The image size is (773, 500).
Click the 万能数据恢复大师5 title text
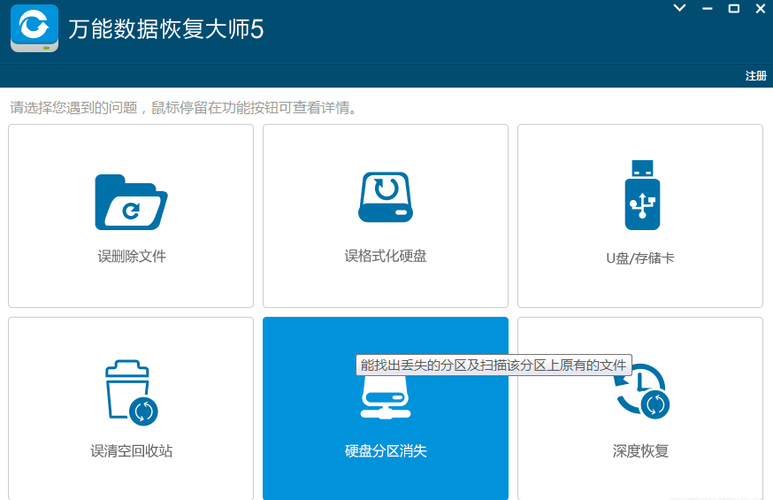tap(166, 30)
